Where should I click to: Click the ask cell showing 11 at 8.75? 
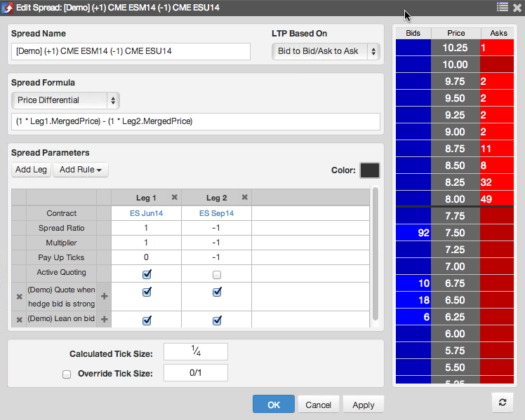[497, 149]
